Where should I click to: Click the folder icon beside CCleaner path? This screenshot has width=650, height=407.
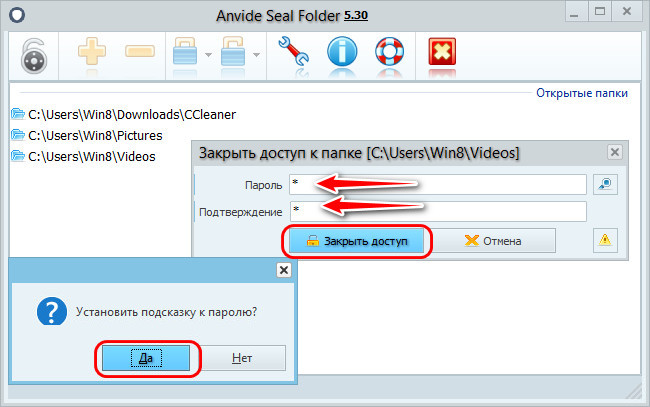(x=18, y=113)
